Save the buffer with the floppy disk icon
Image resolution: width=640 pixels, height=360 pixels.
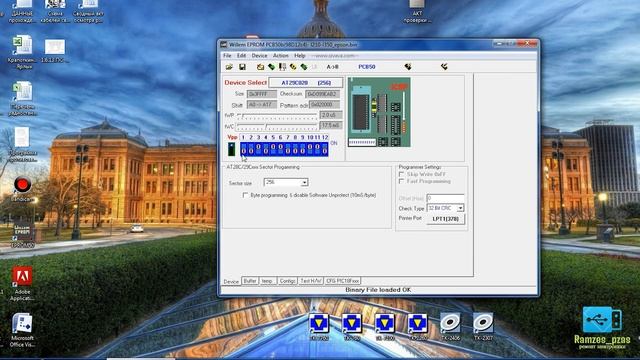coord(242,67)
